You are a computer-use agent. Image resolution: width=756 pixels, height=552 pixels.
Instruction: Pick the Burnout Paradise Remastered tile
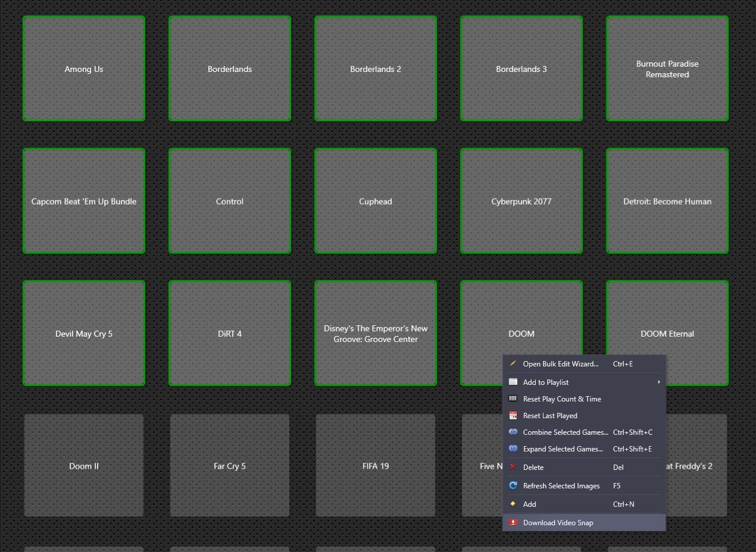point(667,68)
